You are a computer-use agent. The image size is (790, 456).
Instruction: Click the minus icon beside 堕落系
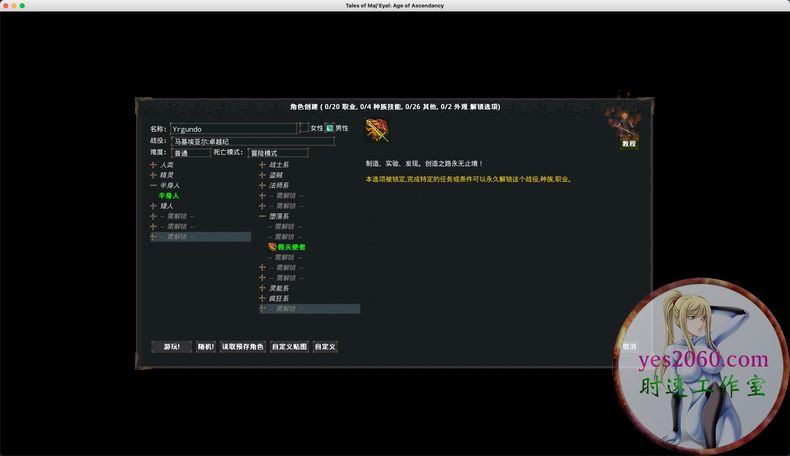click(x=262, y=216)
